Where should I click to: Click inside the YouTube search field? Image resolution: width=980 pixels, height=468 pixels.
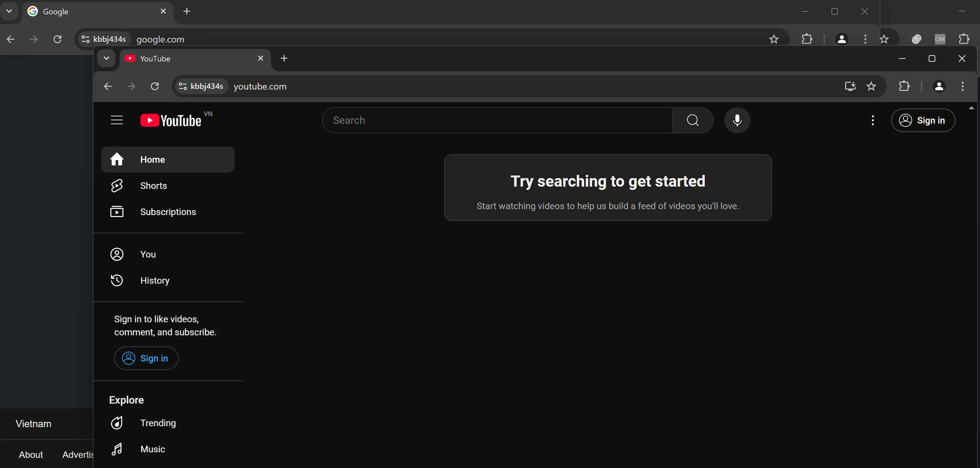point(457,120)
